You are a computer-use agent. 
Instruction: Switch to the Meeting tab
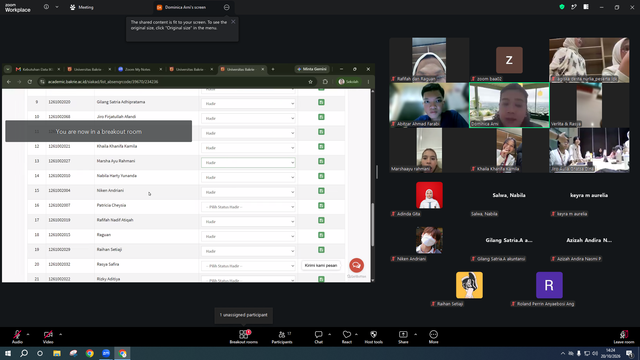82,7
